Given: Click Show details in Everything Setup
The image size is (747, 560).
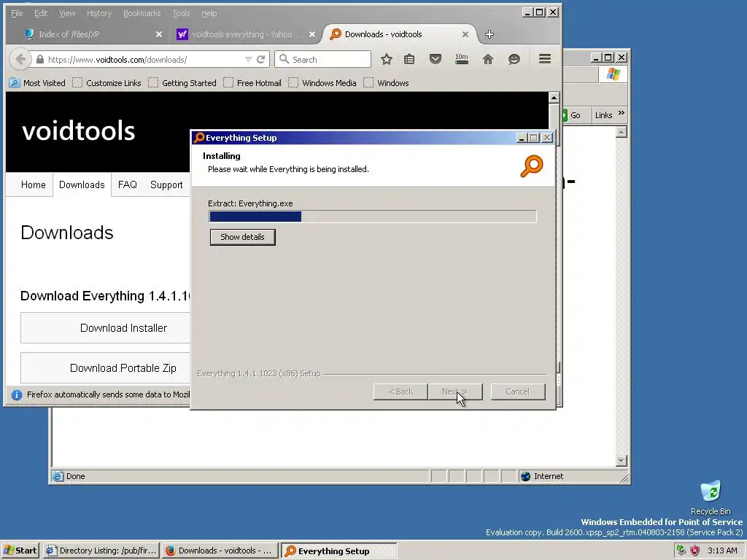Looking at the screenshot, I should click(x=242, y=237).
